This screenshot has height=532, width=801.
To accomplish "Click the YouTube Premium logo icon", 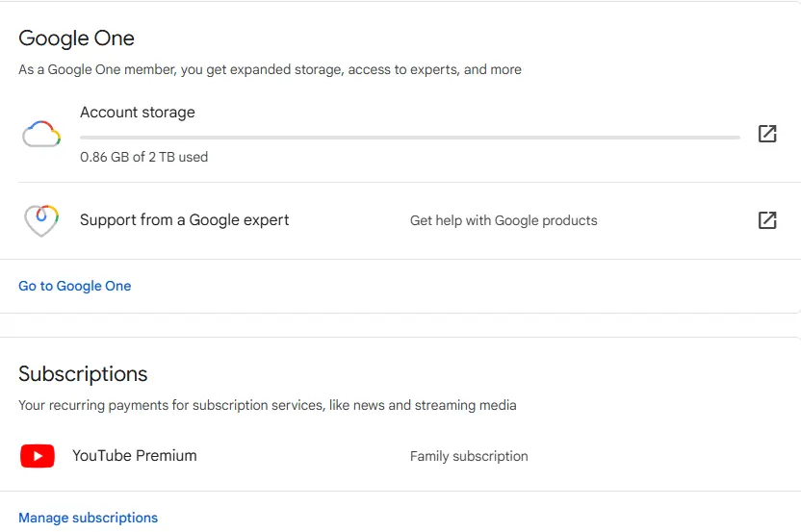I will pos(38,456).
